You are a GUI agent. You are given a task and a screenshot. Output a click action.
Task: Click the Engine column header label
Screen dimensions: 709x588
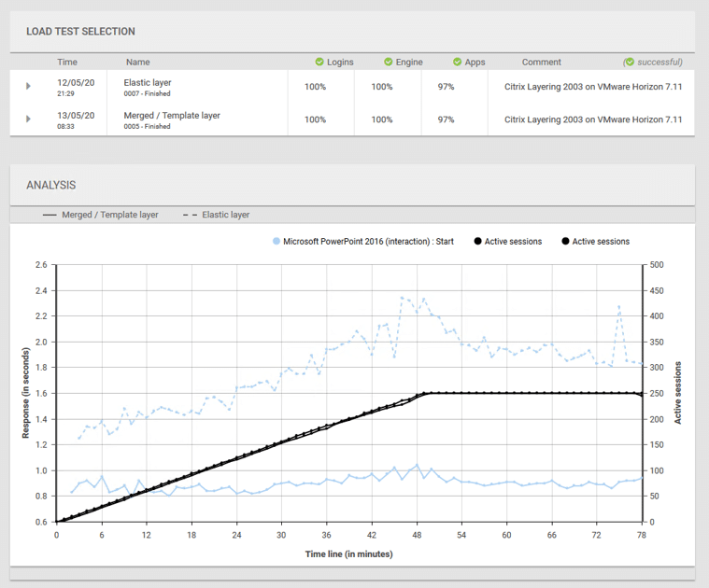409,62
